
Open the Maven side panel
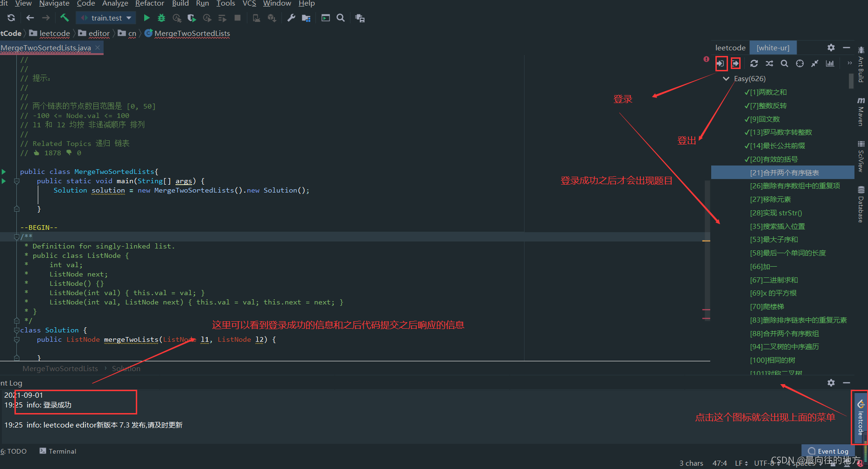(861, 111)
